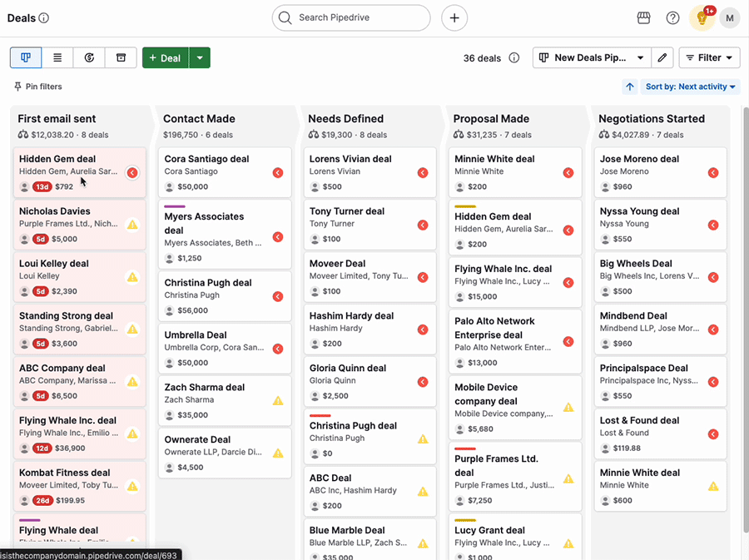Open the marketplace icon

click(x=643, y=18)
